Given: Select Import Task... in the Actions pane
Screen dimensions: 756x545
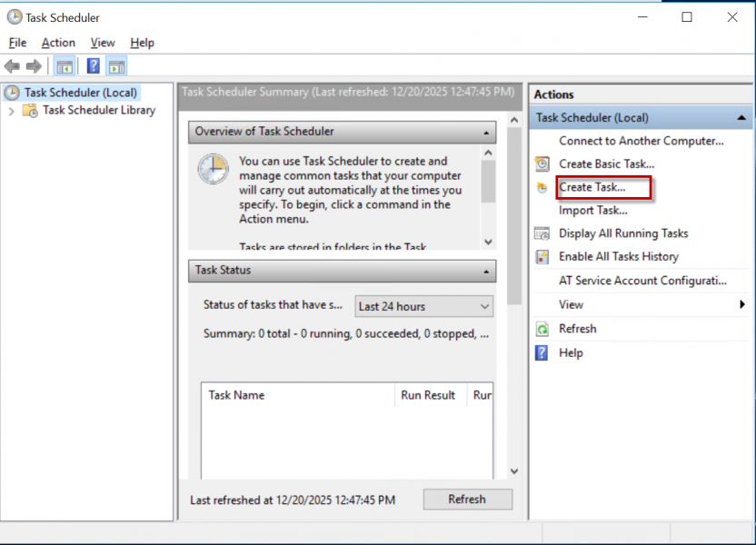Looking at the screenshot, I should pos(592,211).
